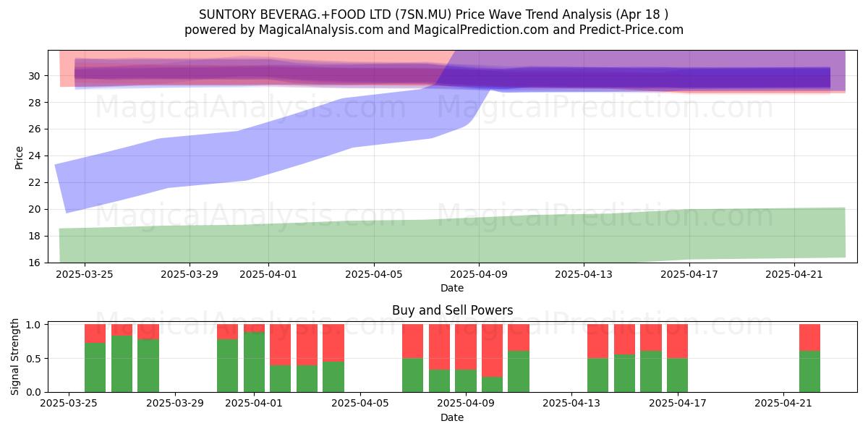Click the lone signal bar after 2025-04-21

(x=809, y=358)
